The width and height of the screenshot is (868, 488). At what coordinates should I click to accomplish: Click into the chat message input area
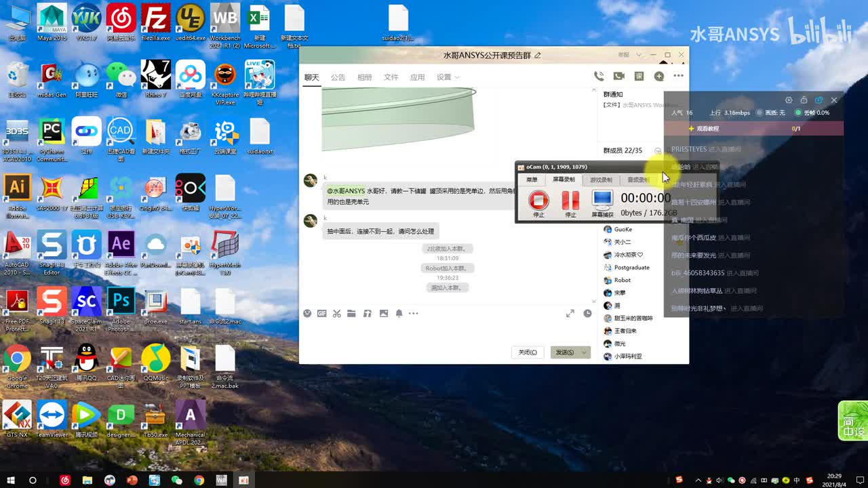(x=448, y=331)
